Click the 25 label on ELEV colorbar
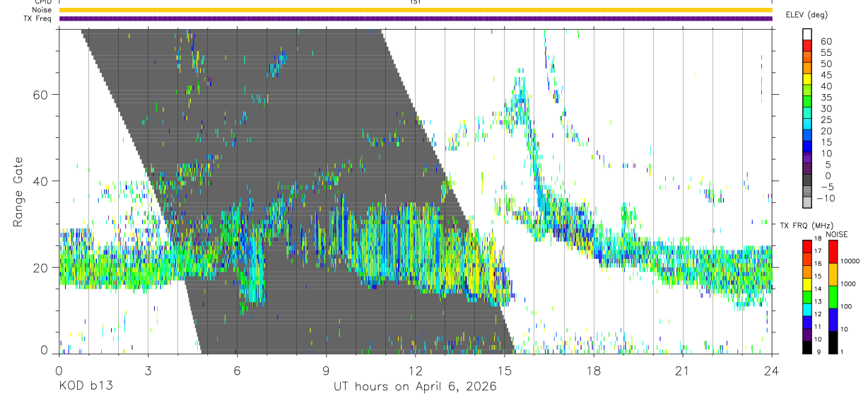Image resolution: width=868 pixels, height=401 pixels. (826, 120)
